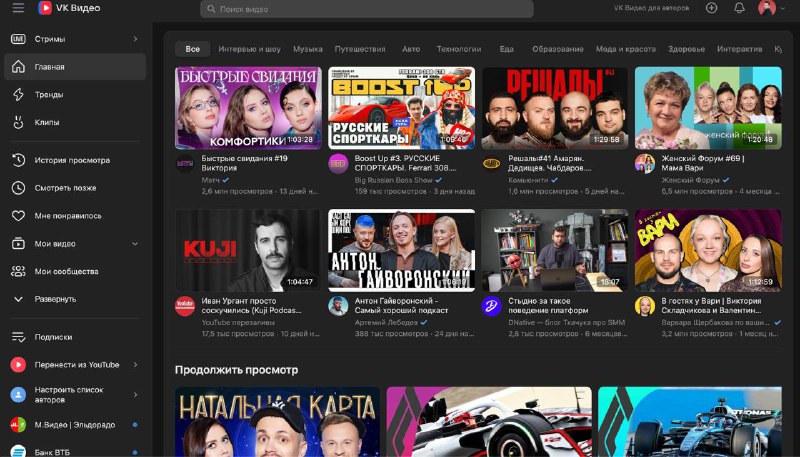
Task: Open the hamburger menu icon
Action: [x=18, y=8]
